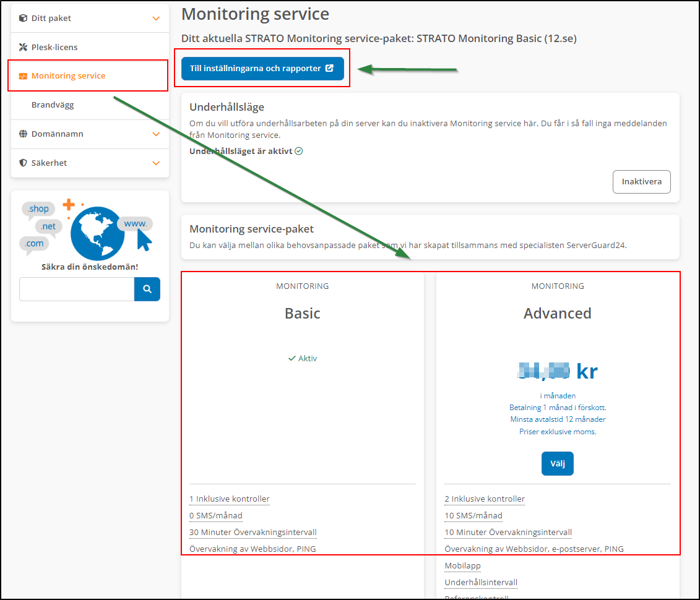Click the Aktiv checkmark icon in Basic

tap(292, 358)
